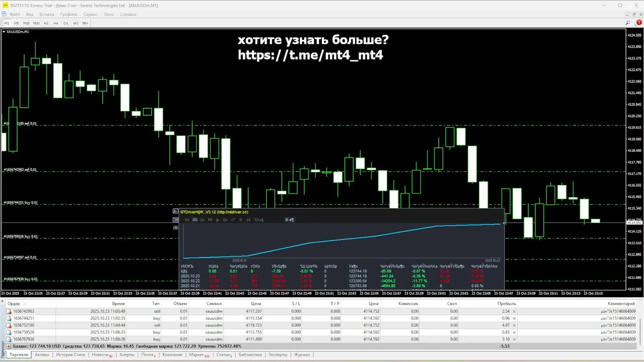
Task: Select the M1 timeframe button
Action: click(7, 23)
